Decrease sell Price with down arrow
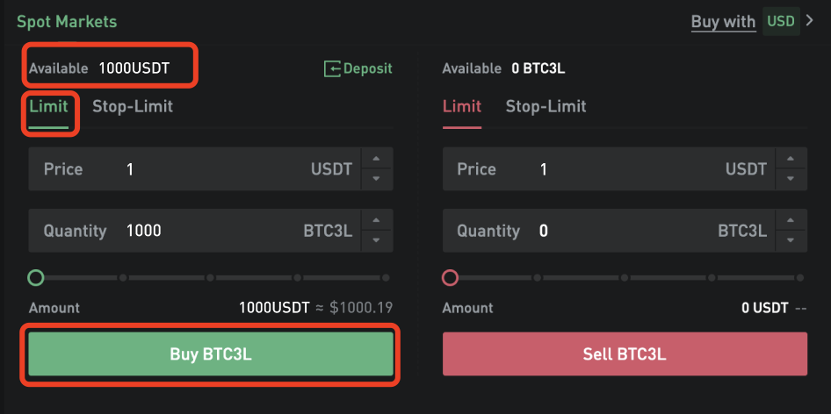 791,179
